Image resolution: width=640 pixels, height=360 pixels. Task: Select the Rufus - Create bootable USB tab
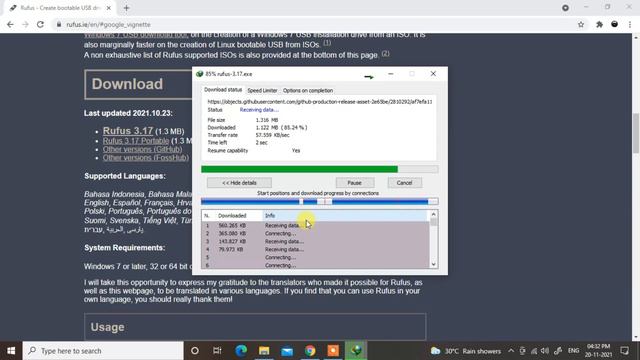[x=60, y=8]
